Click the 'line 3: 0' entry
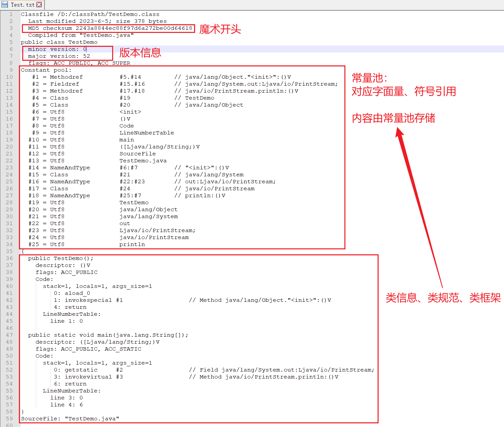The width and height of the screenshot is (504, 427). 67,398
